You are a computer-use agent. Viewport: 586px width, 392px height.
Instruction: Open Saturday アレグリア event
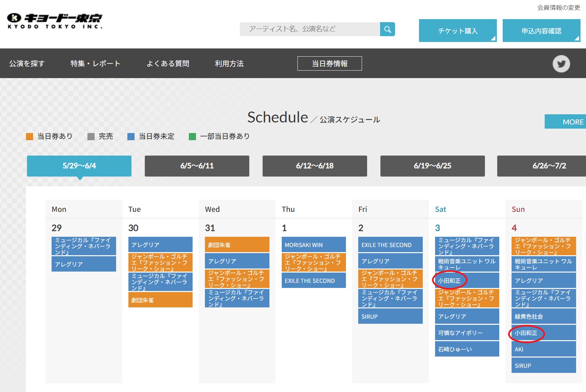(x=467, y=316)
